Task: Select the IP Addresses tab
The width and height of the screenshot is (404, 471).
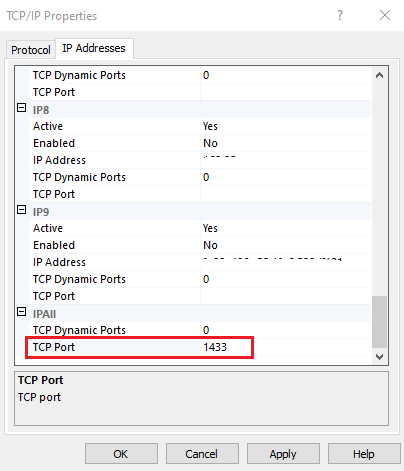Action: (x=94, y=48)
